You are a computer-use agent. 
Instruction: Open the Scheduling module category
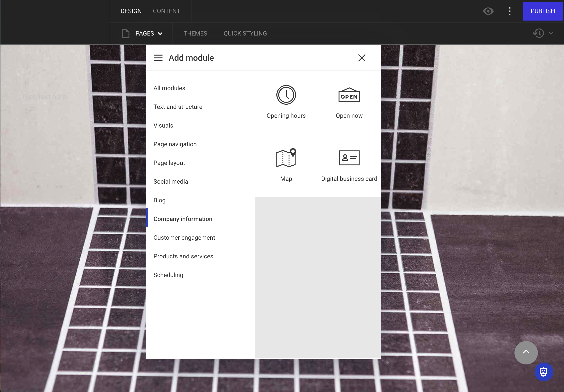pos(168,275)
